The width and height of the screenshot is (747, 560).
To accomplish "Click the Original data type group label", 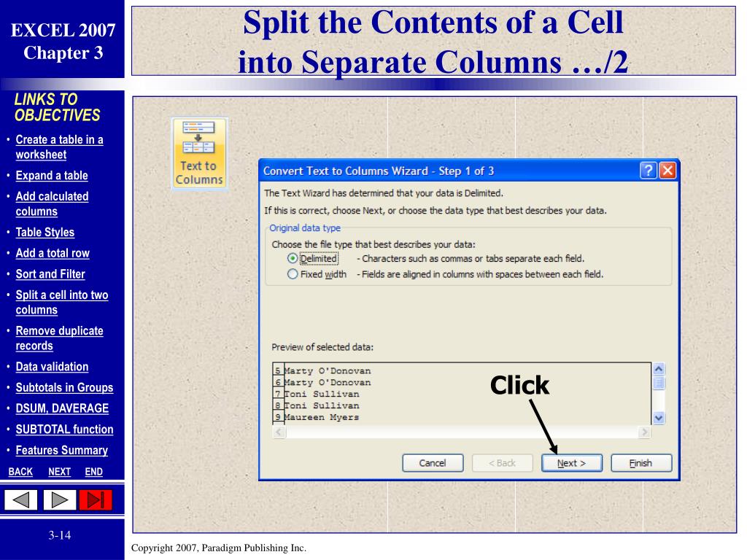I will [305, 228].
